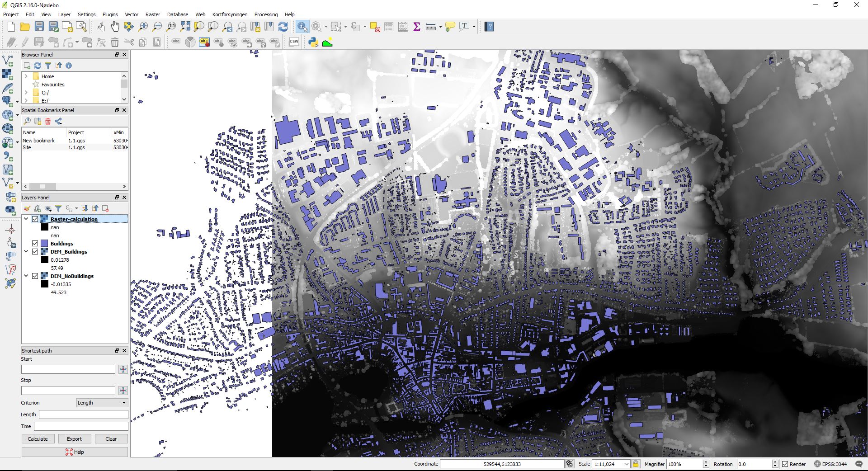Collapse the DEM_NoBuildings layer legend
This screenshot has width=868, height=471.
[26, 276]
